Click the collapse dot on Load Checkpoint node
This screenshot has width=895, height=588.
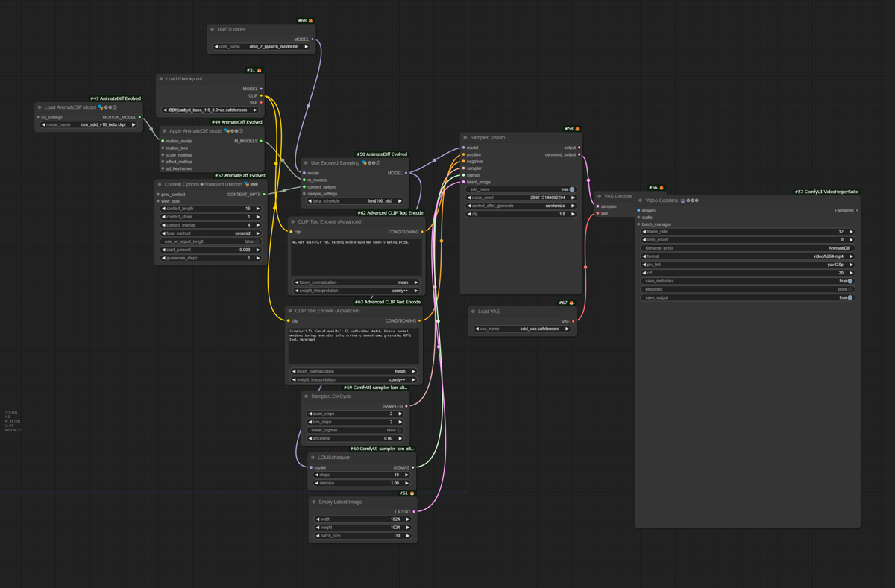point(161,79)
